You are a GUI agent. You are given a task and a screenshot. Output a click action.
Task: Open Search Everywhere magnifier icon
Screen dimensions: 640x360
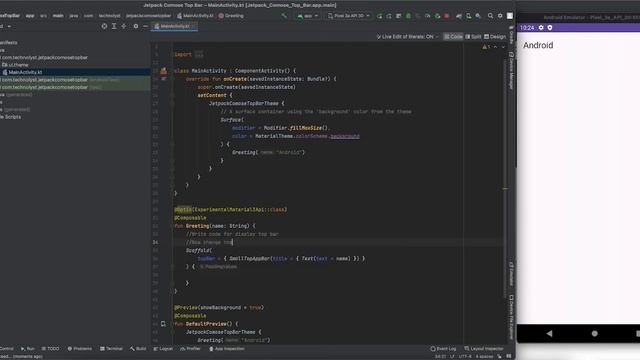click(x=490, y=16)
